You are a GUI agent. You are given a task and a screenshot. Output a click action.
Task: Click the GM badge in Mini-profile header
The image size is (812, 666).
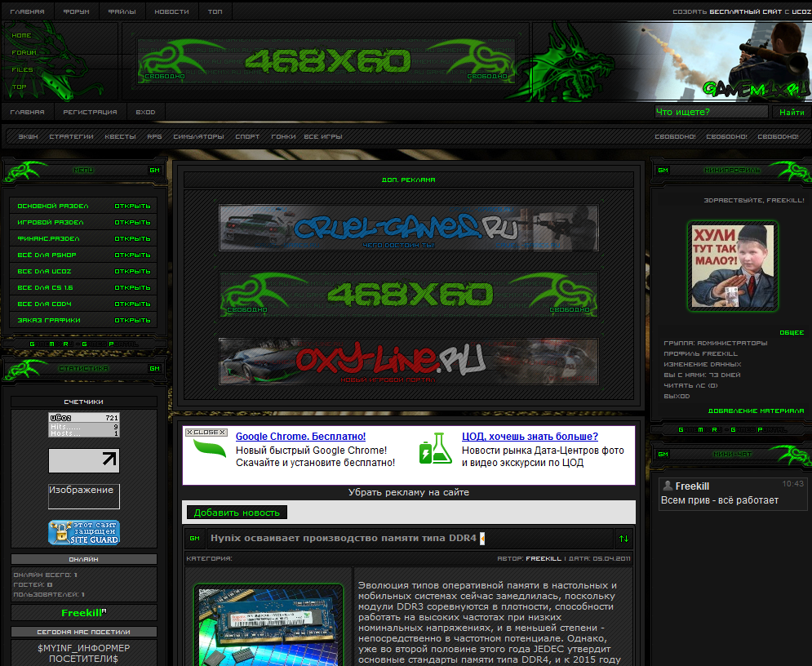(x=663, y=171)
